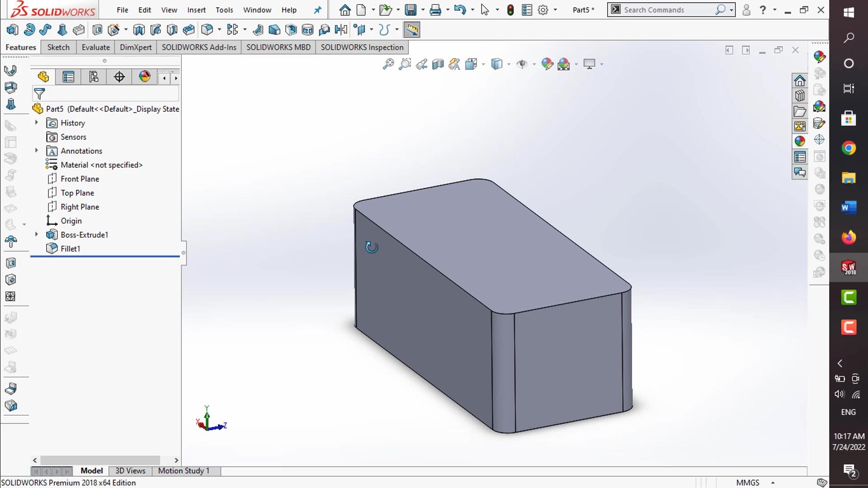The image size is (868, 488).
Task: Select the Fillet feature tool
Action: (x=208, y=29)
